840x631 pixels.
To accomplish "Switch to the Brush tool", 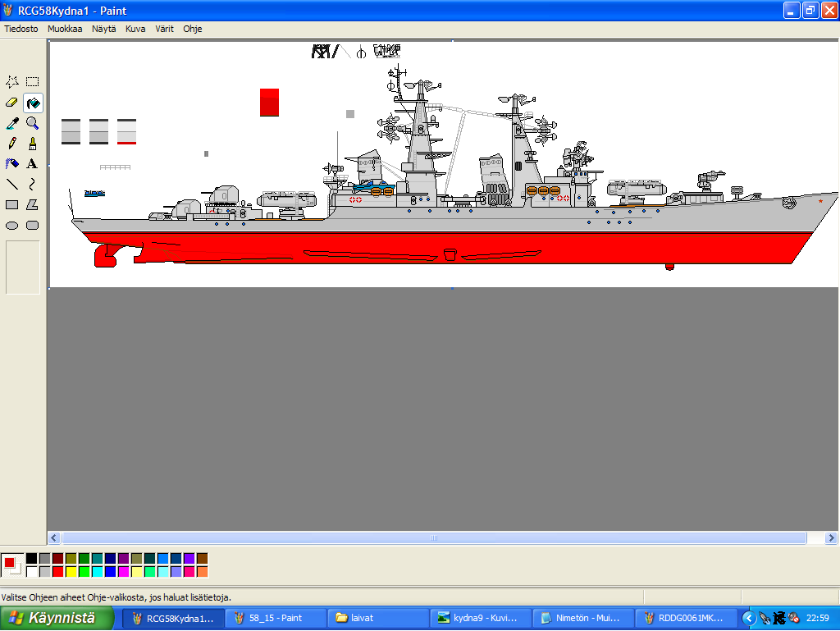I will point(32,144).
